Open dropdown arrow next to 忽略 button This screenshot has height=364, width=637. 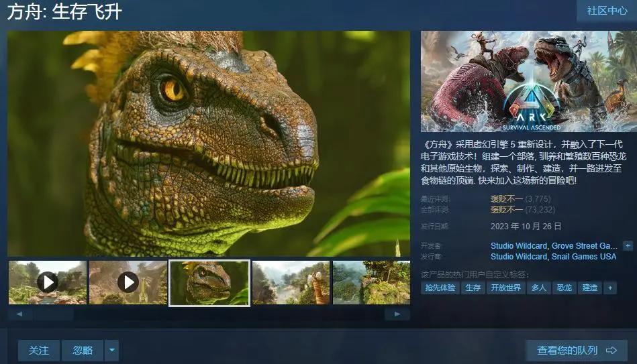(112, 350)
